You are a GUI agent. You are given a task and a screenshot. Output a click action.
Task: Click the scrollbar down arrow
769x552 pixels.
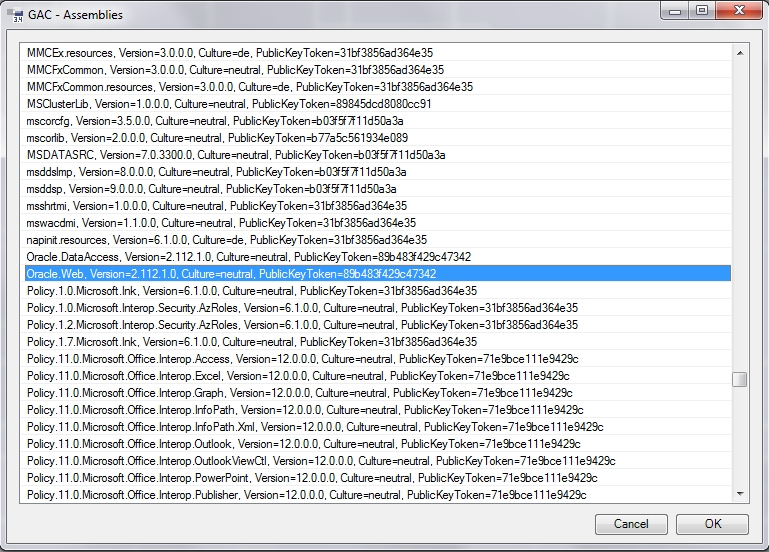click(x=739, y=493)
